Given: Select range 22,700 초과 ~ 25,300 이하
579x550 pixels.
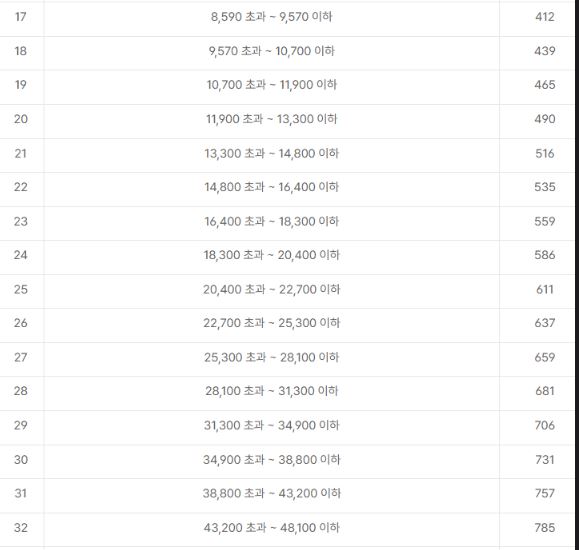Looking at the screenshot, I should coord(271,323).
